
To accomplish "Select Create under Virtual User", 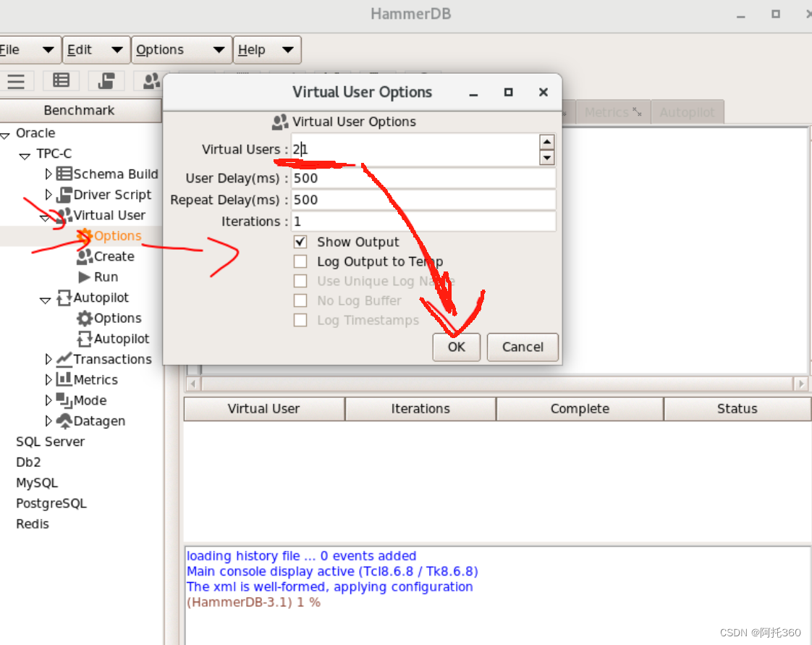I will pyautogui.click(x=114, y=256).
